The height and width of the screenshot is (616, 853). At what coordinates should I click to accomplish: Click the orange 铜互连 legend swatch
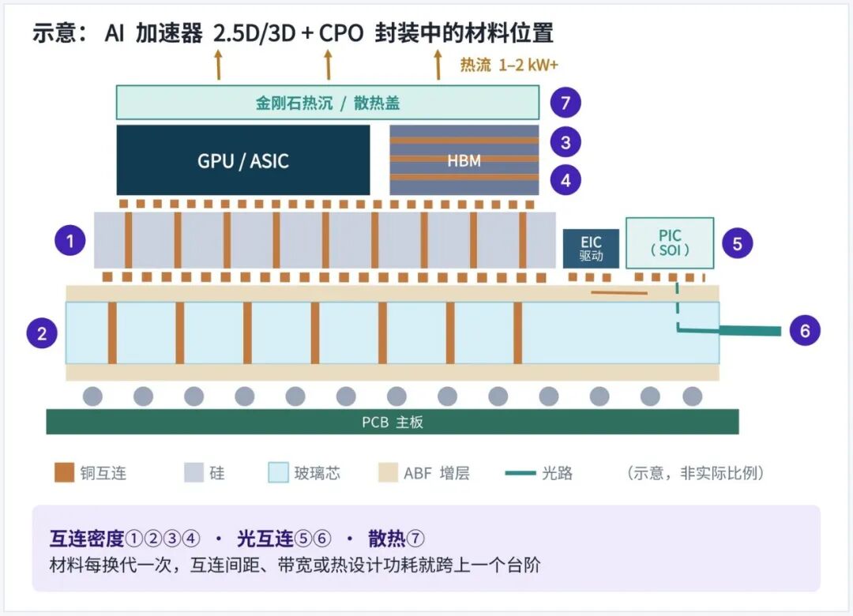pyautogui.click(x=64, y=472)
